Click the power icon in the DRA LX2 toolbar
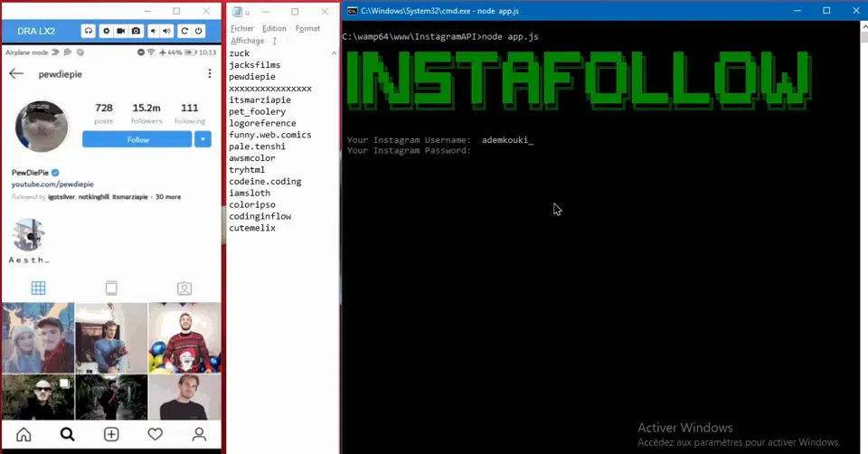This screenshot has width=868, height=454. click(198, 31)
